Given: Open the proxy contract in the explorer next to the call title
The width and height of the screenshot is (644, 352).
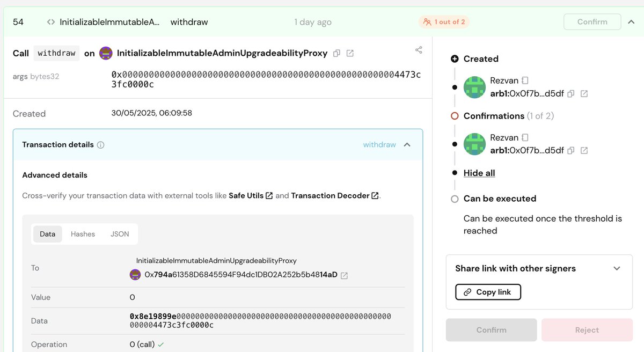Looking at the screenshot, I should 350,53.
